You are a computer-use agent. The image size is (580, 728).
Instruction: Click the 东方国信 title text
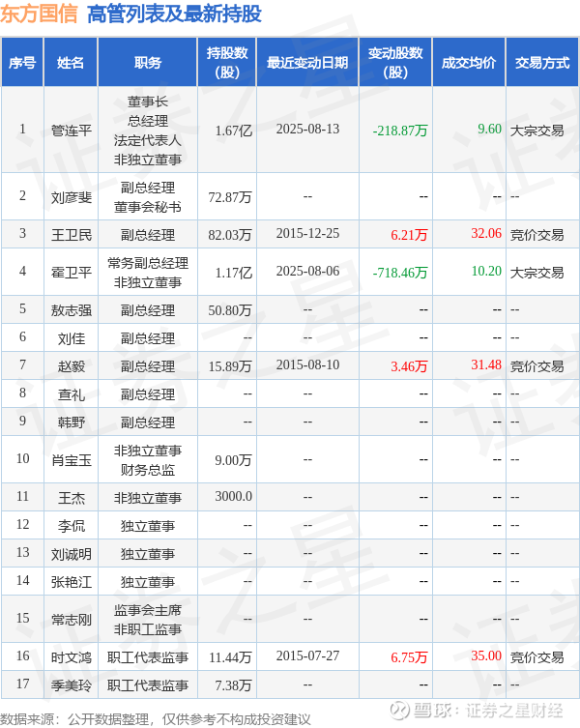coord(39,14)
